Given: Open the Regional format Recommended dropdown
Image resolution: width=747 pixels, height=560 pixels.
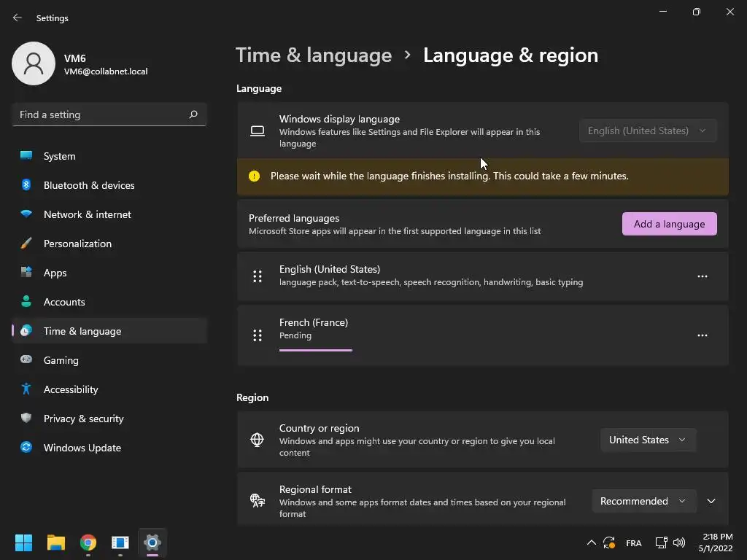Looking at the screenshot, I should click(x=644, y=501).
